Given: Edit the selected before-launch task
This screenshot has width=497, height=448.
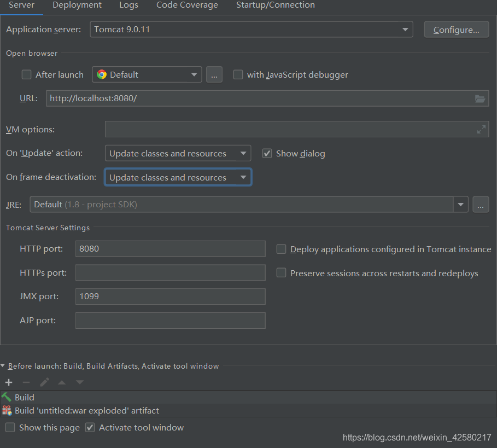Looking at the screenshot, I should [x=44, y=382].
